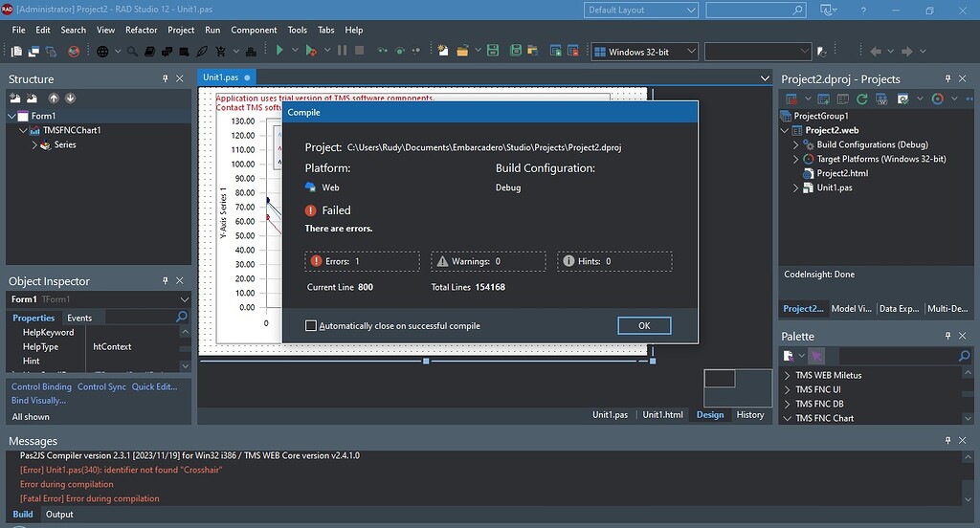
Task: Open the Component menu
Action: tap(254, 30)
